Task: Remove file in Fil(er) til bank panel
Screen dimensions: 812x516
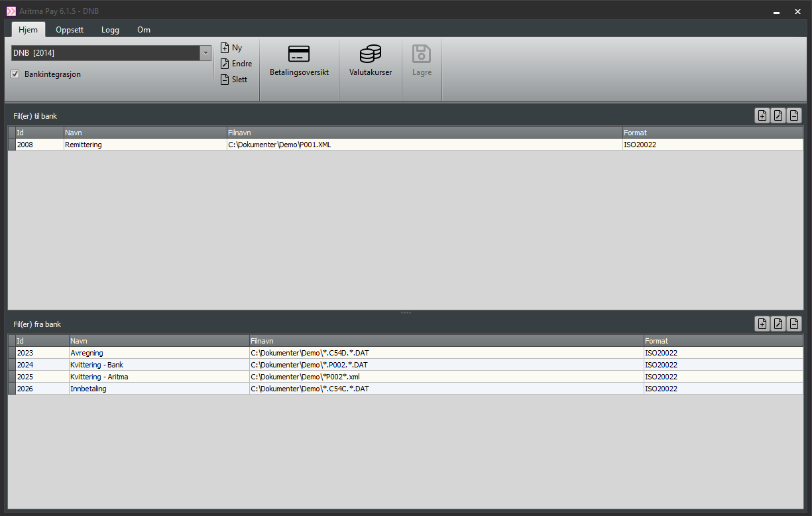Action: [794, 115]
